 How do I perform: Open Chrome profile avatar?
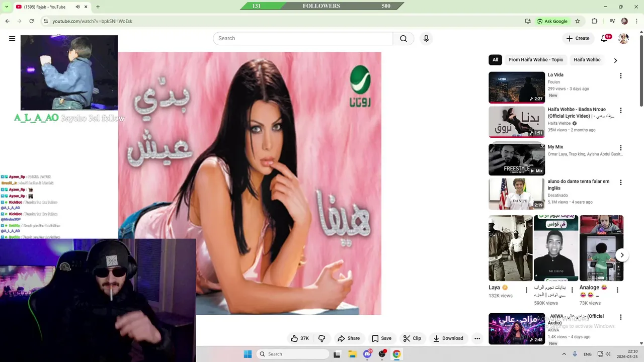coord(624,21)
